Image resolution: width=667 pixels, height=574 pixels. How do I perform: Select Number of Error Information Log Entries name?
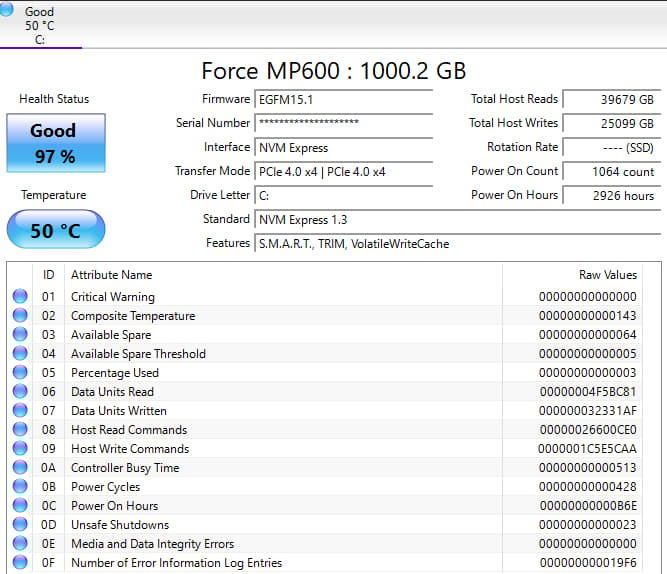coord(177,563)
